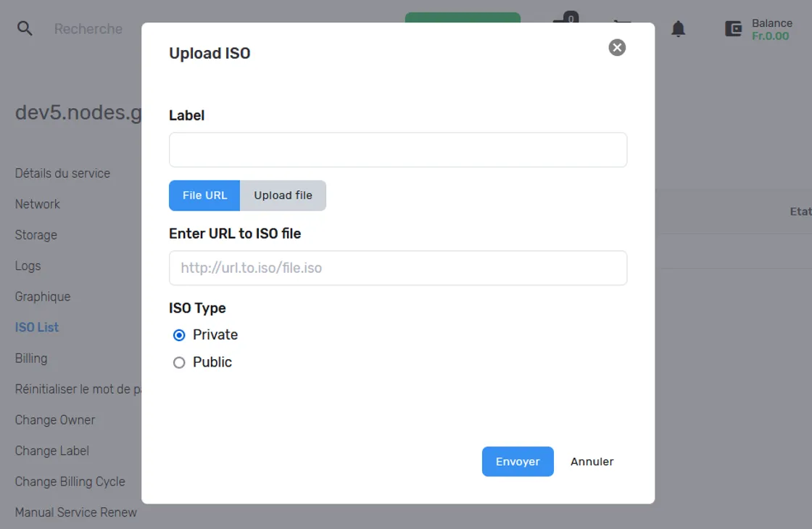Viewport: 812px width, 529px height.
Task: Open Détails du service in sidebar
Action: 62,173
